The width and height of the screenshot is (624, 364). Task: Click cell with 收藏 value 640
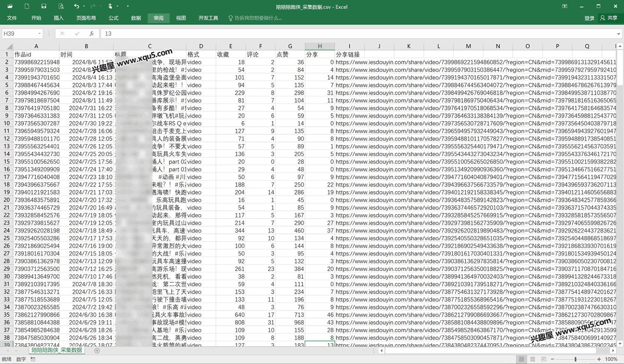point(231,315)
